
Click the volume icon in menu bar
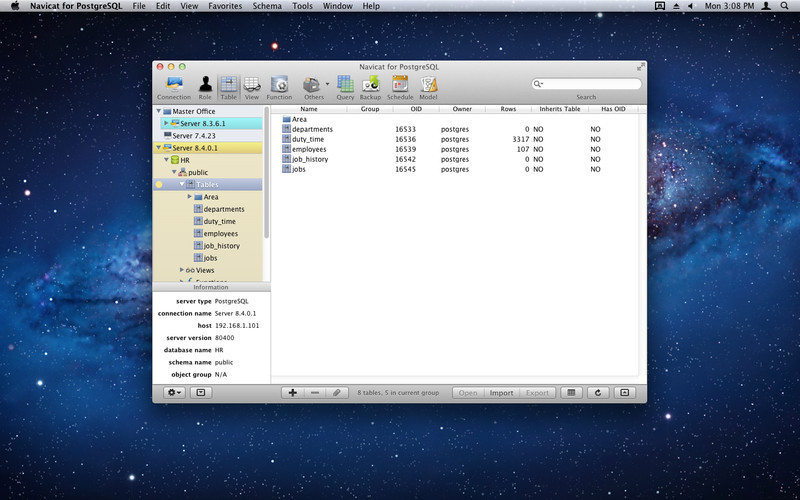click(691, 6)
